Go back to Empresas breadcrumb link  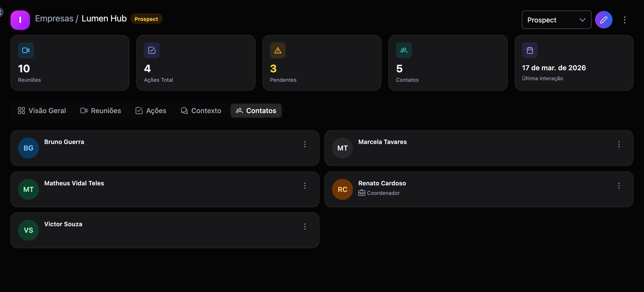click(x=54, y=18)
